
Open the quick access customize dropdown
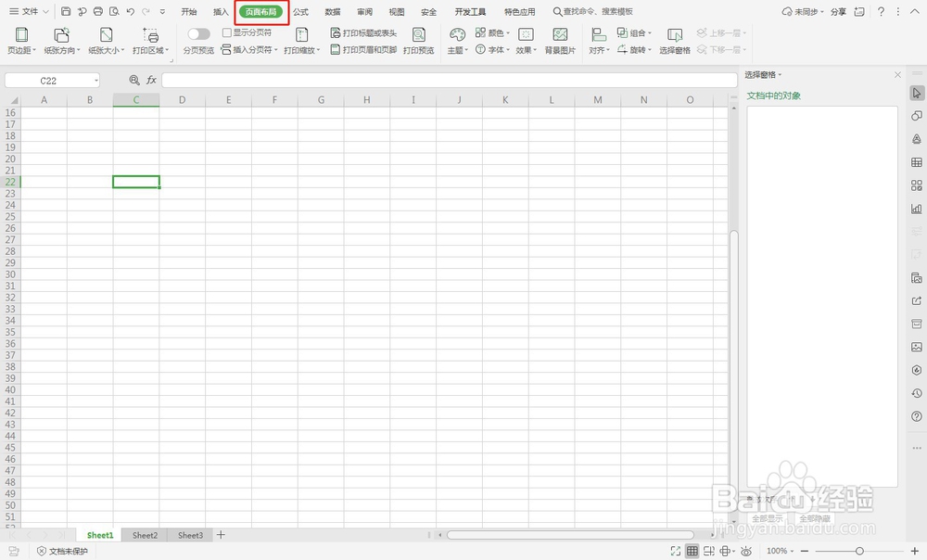click(162, 11)
